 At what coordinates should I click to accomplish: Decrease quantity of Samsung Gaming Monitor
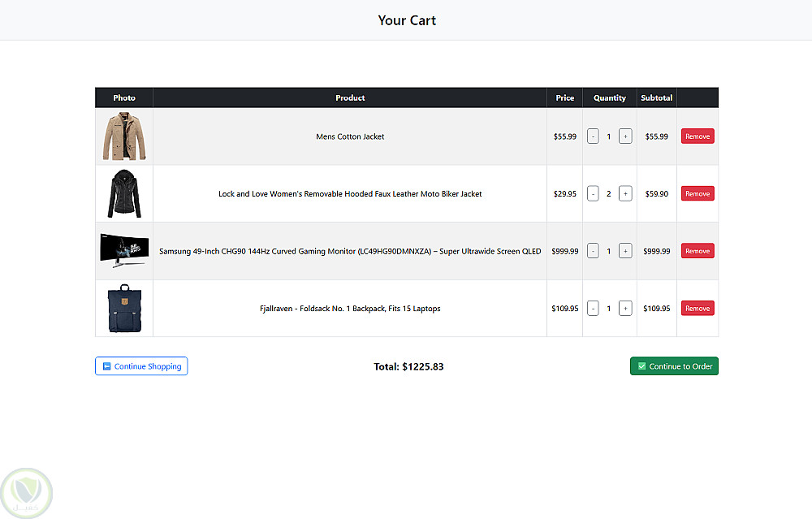(593, 251)
